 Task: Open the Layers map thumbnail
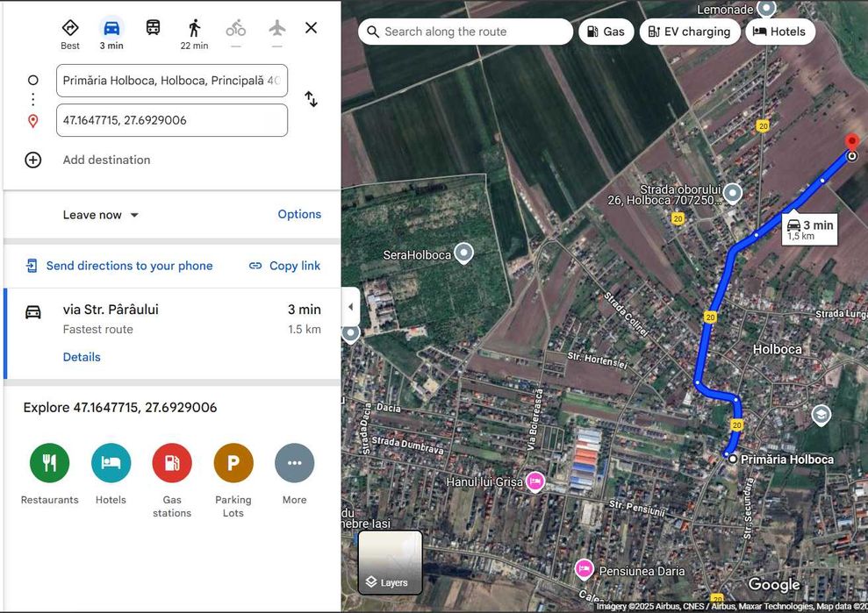click(x=391, y=563)
